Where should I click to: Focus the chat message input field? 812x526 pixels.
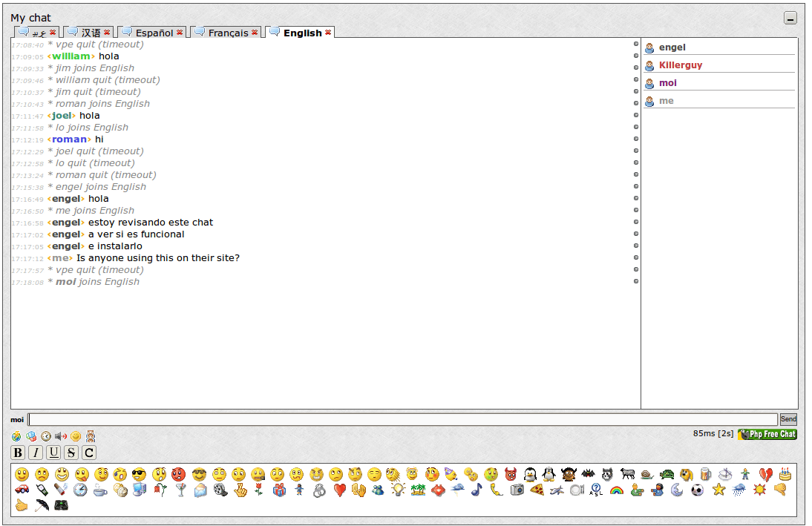point(403,419)
